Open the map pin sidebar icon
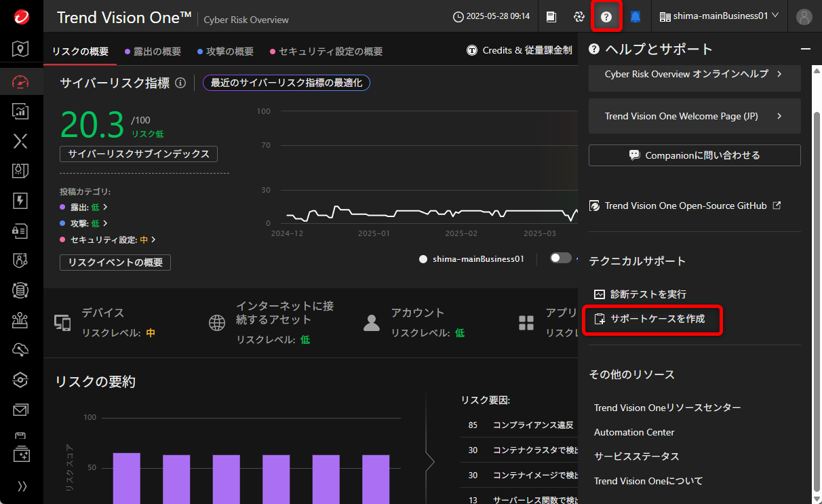Viewport: 822px width, 504px height. 21,49
